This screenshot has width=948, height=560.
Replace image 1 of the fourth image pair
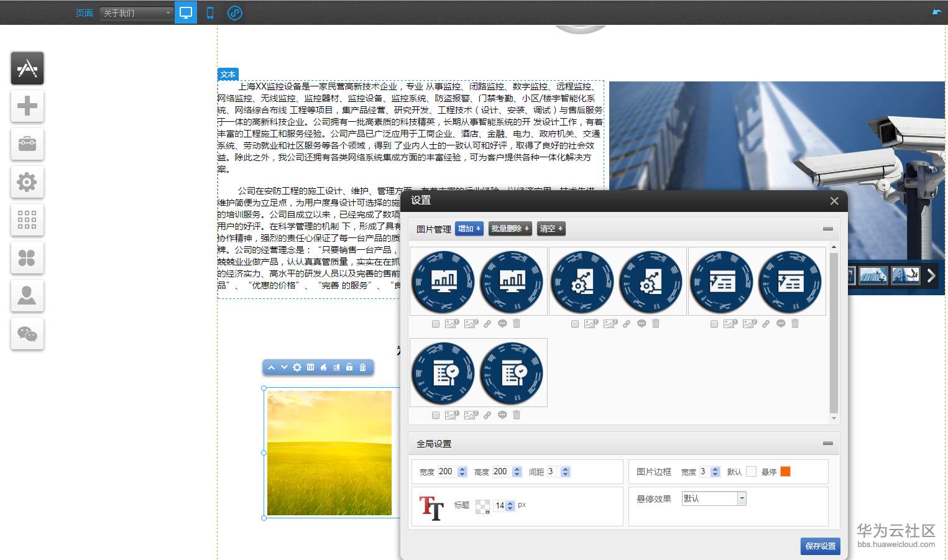tap(452, 415)
